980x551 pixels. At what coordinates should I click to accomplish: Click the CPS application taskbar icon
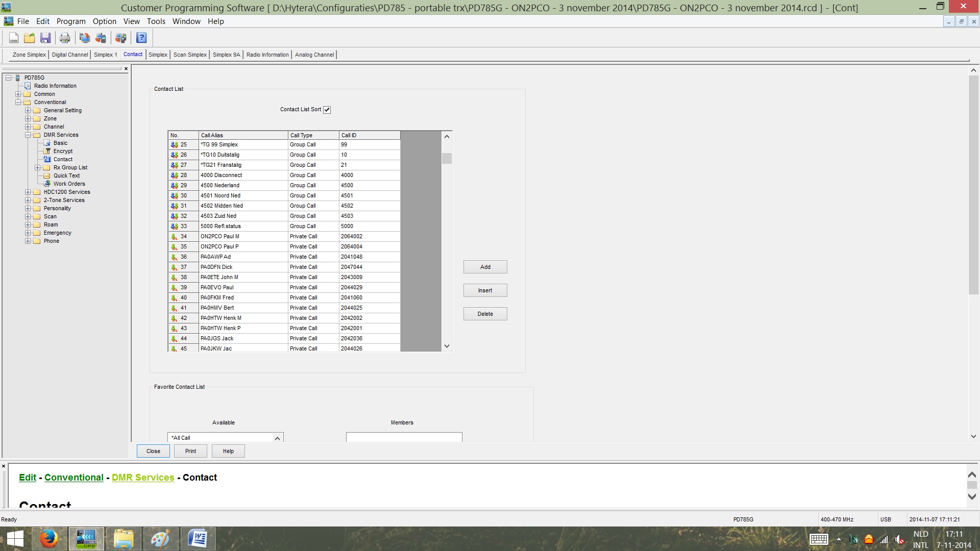click(x=86, y=539)
